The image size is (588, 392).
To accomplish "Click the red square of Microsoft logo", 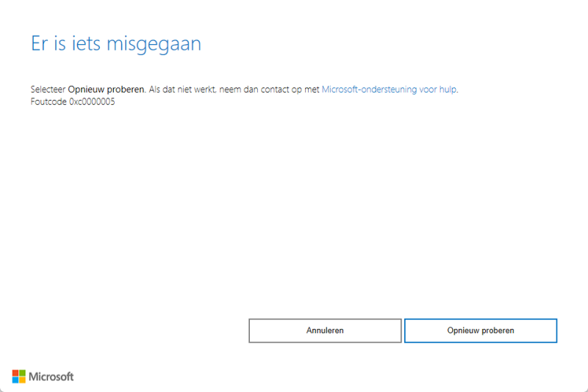I will pyautogui.click(x=15, y=373).
